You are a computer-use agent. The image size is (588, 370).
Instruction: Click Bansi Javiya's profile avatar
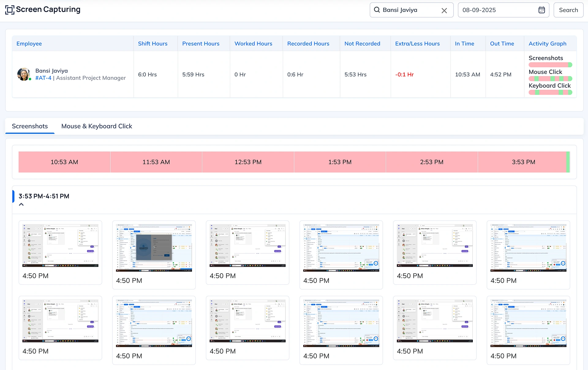coord(24,74)
